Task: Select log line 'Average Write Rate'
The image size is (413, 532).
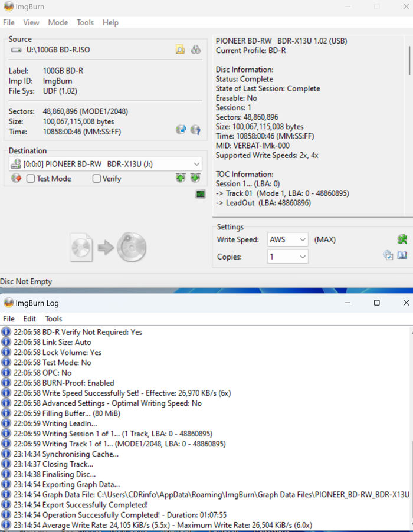Action: coord(163,525)
